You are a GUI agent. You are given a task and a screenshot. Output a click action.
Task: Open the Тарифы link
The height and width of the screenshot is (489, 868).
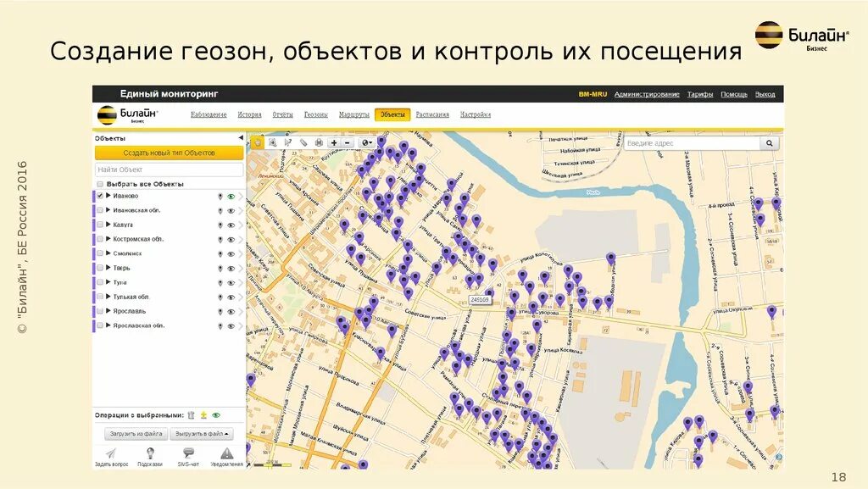tap(700, 95)
